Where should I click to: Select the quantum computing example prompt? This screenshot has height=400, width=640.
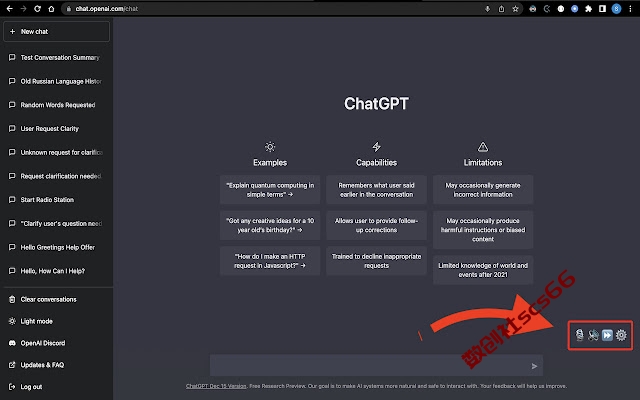[x=270, y=190]
